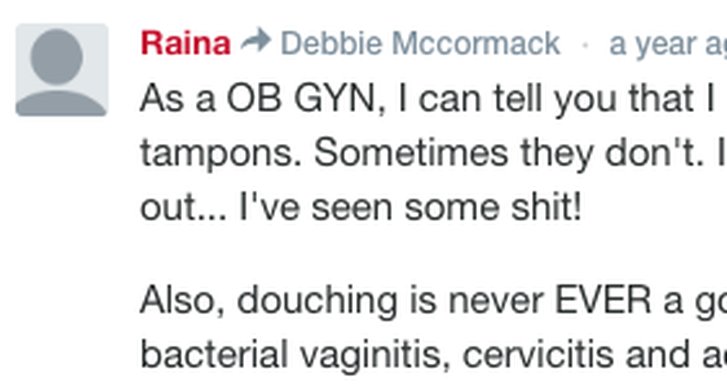Click the capitalized word 'EVER'
This screenshot has height=388, width=727.
pos(603,300)
